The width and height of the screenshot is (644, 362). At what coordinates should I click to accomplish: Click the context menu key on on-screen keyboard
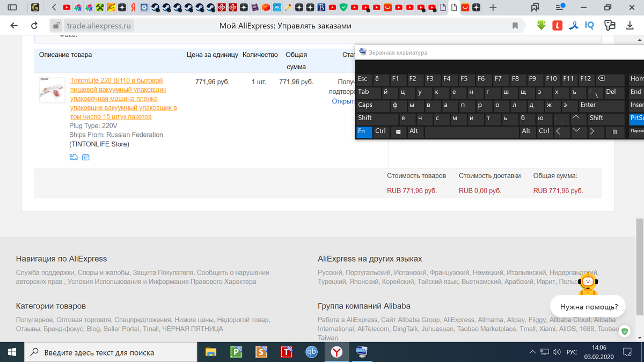615,131
